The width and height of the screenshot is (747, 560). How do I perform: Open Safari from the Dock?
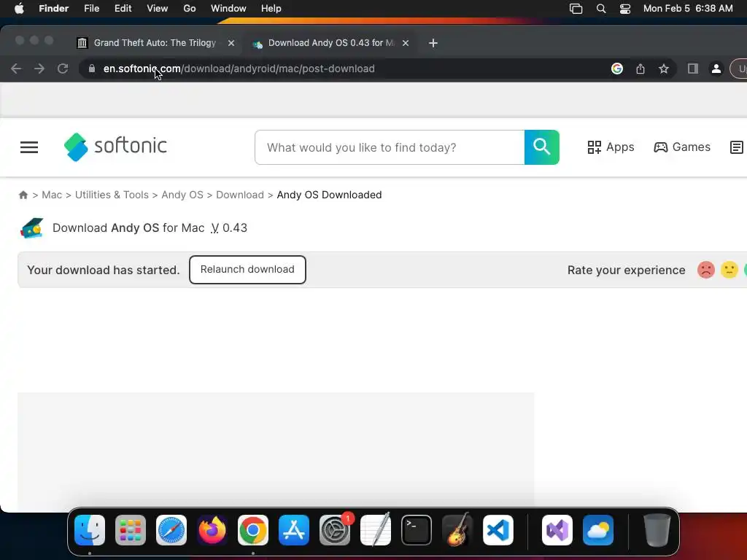point(171,530)
